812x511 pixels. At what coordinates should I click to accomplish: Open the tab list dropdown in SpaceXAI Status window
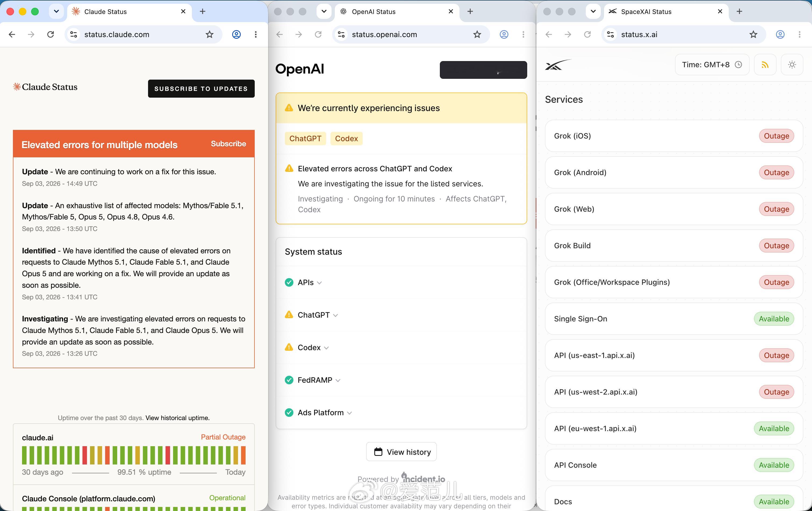(x=593, y=12)
